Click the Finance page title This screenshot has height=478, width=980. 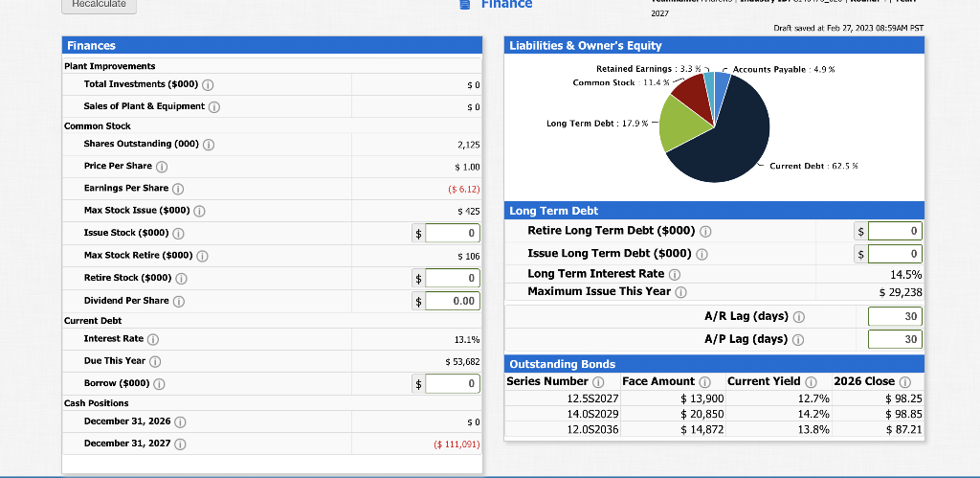[507, 5]
